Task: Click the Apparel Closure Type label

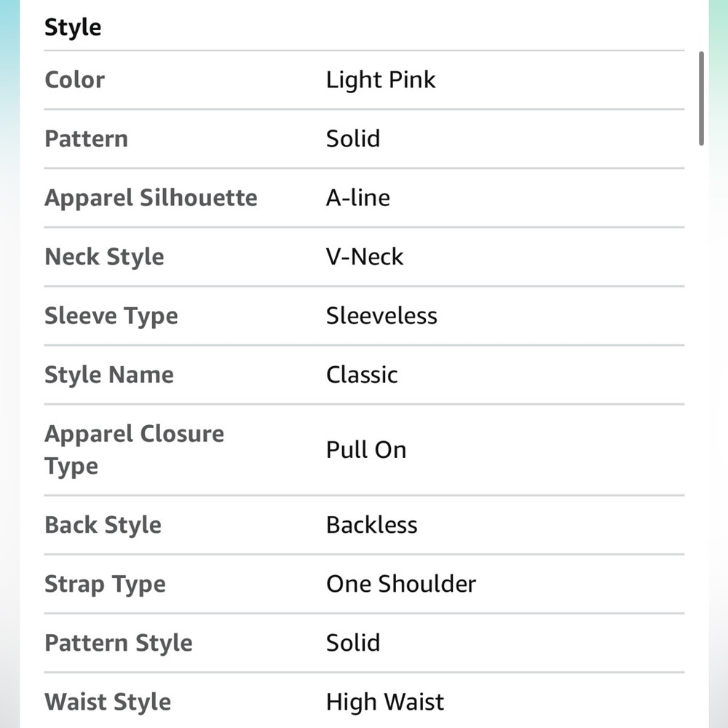Action: (x=135, y=450)
